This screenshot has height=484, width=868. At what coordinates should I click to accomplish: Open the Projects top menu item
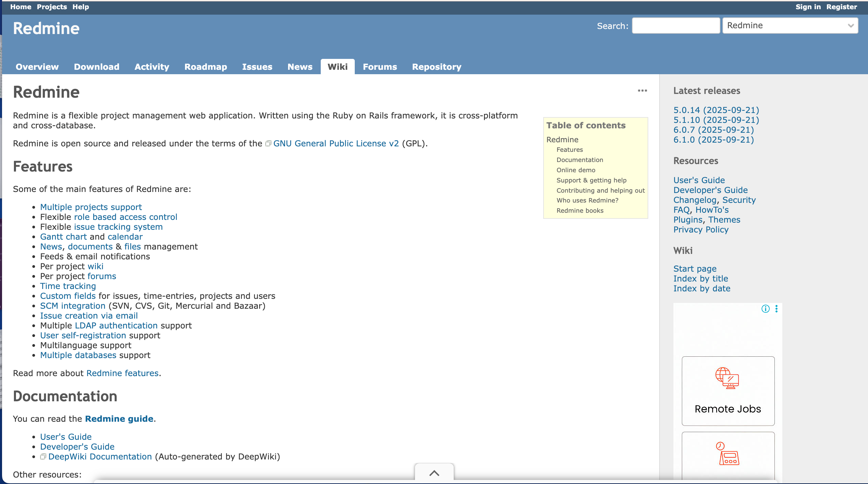[x=52, y=7]
